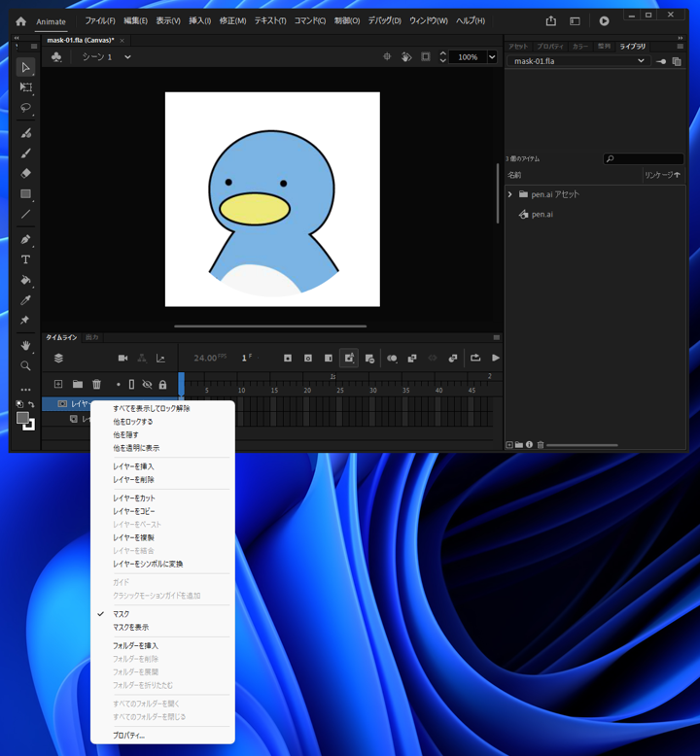Toggle lock all layers padlock icon
The image size is (700, 756).
pyautogui.click(x=162, y=384)
